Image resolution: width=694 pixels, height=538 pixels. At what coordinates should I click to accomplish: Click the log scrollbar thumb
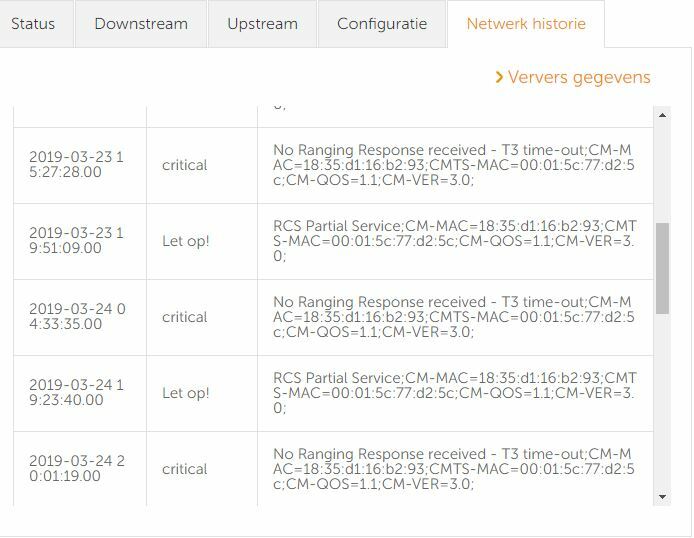(x=663, y=268)
